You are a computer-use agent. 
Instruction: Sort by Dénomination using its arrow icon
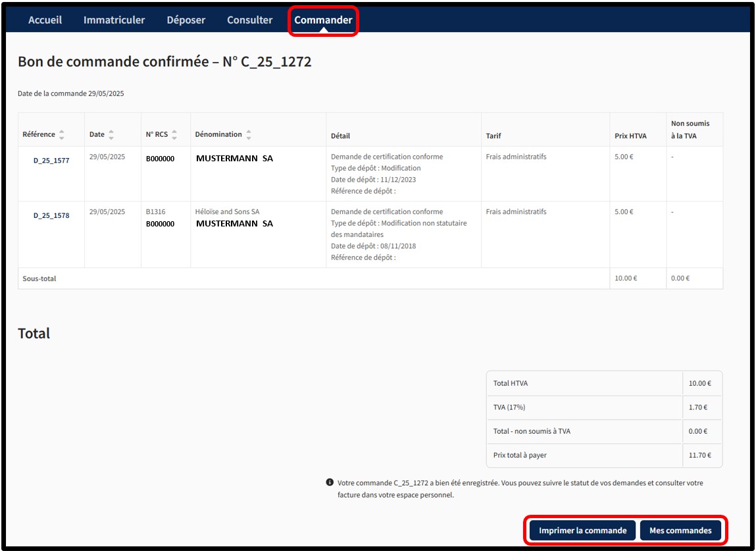249,134
